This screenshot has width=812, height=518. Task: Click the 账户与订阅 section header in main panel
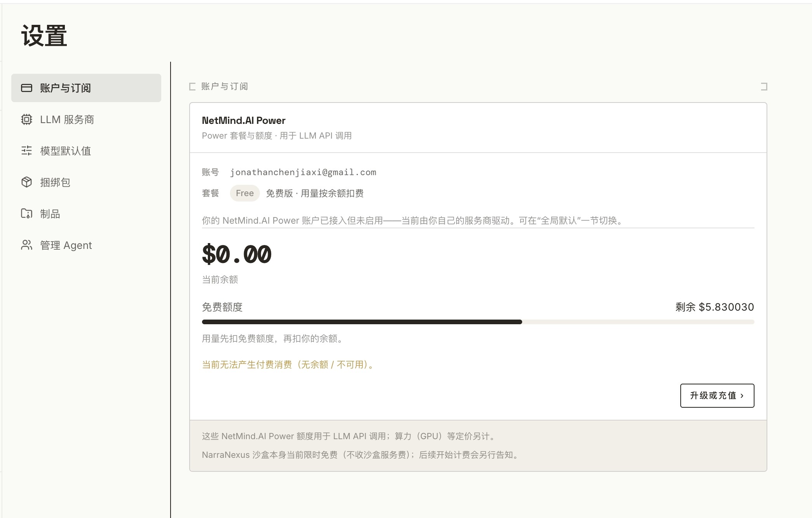tap(225, 87)
